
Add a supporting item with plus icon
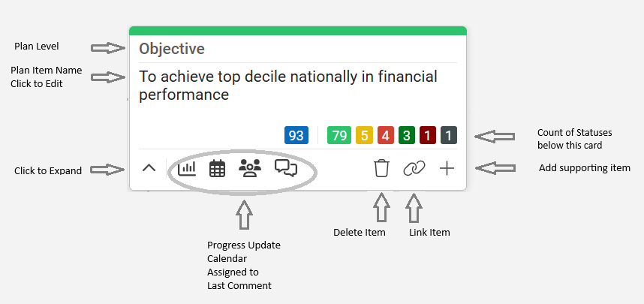click(447, 168)
